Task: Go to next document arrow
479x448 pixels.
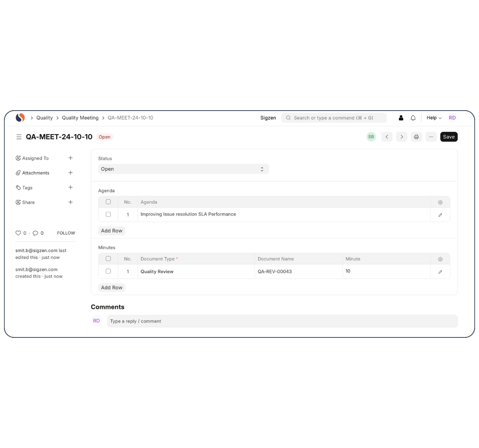Action: point(402,137)
